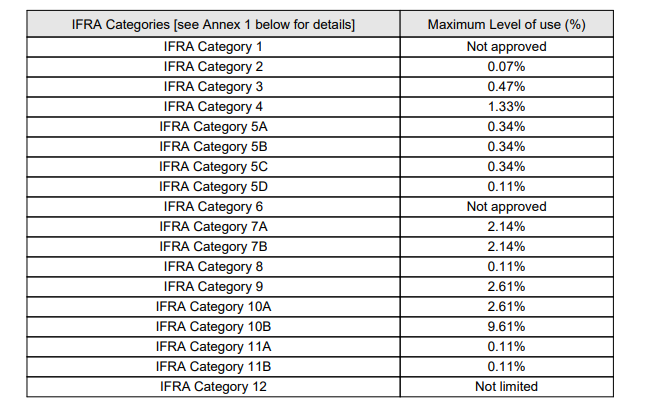Select the IFRA Category 1 cell
The width and height of the screenshot is (664, 405).
pos(213,46)
